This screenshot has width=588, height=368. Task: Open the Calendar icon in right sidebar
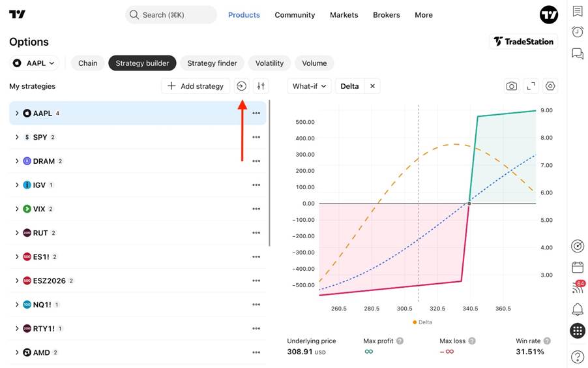[x=578, y=268]
